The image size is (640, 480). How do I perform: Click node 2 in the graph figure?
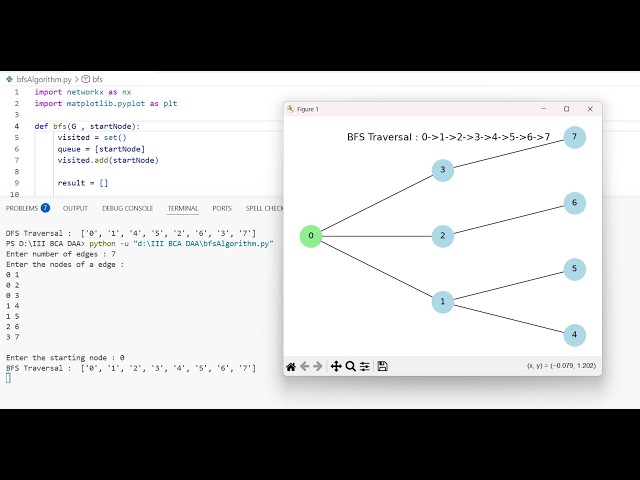pyautogui.click(x=443, y=236)
